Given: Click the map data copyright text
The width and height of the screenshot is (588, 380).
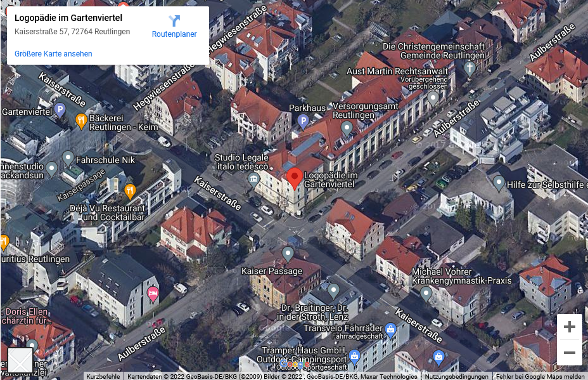Looking at the screenshot, I should [272, 376].
